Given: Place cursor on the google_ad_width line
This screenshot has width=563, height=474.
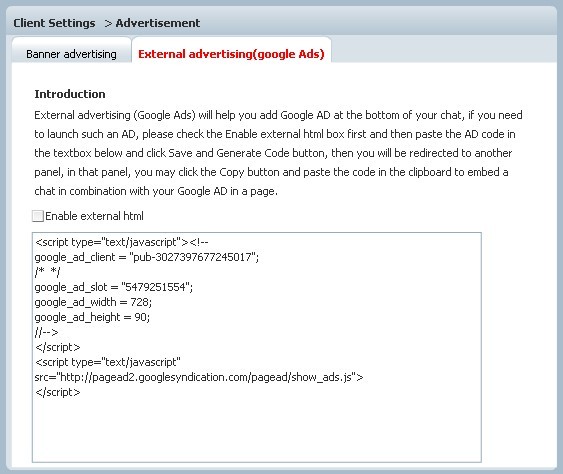Looking at the screenshot, I should pos(93,302).
